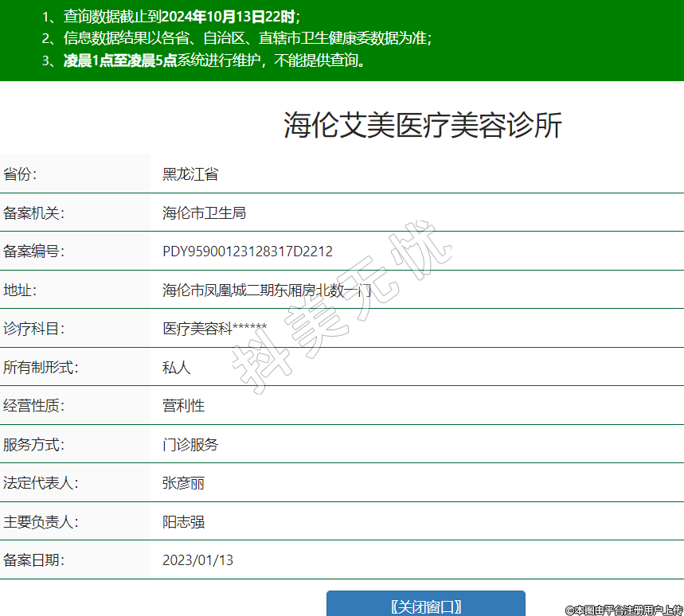Click the province value 黑龙江省

coord(190,174)
